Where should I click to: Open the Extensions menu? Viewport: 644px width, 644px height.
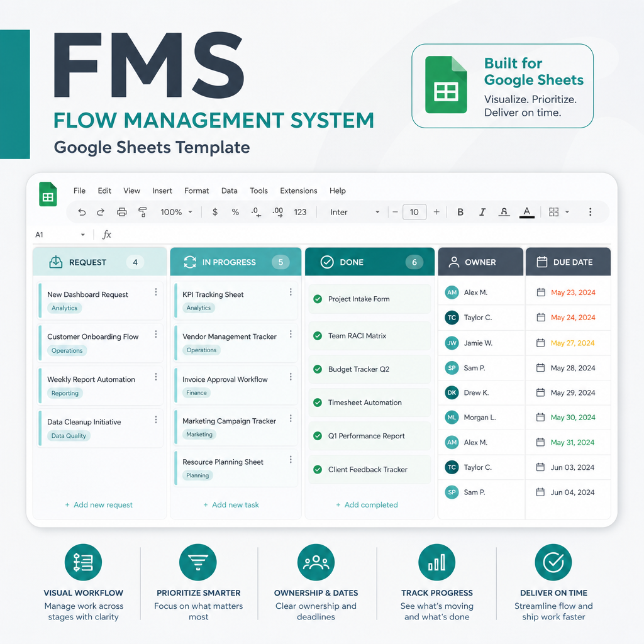coord(299,191)
